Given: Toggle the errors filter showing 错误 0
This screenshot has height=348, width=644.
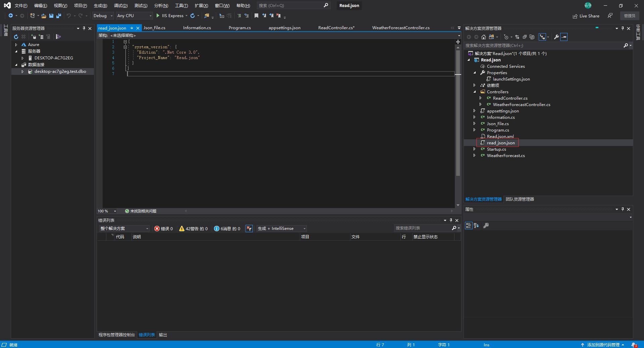Looking at the screenshot, I should click(x=164, y=229).
